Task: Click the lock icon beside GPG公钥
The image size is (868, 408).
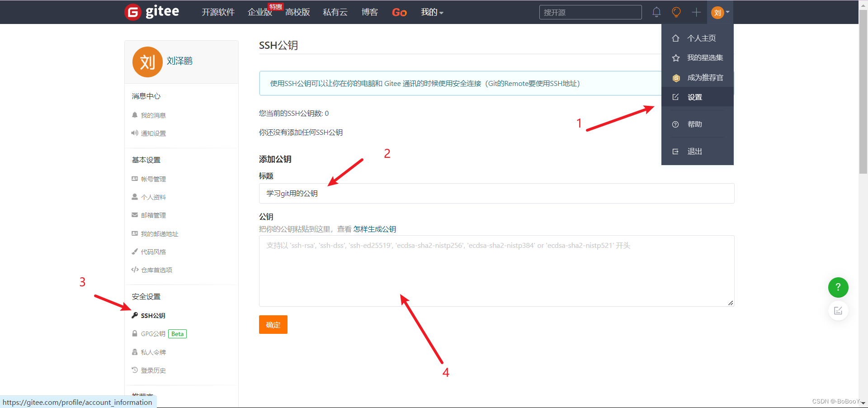Action: tap(135, 333)
